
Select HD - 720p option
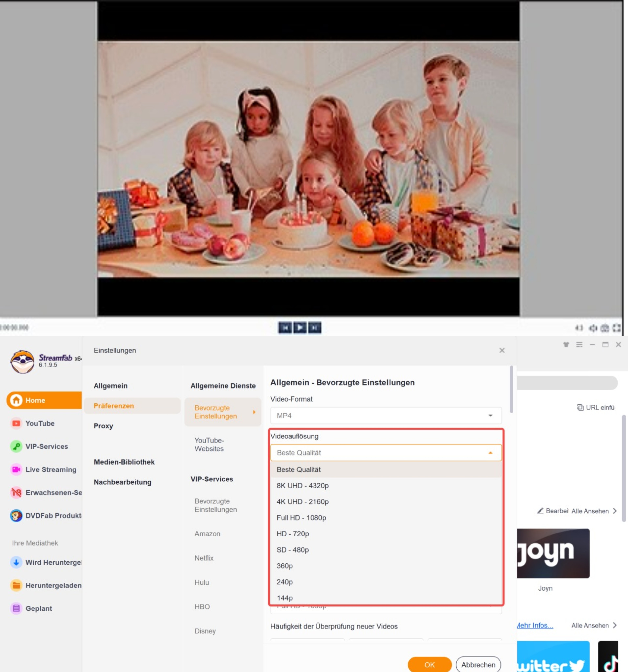[386, 534]
